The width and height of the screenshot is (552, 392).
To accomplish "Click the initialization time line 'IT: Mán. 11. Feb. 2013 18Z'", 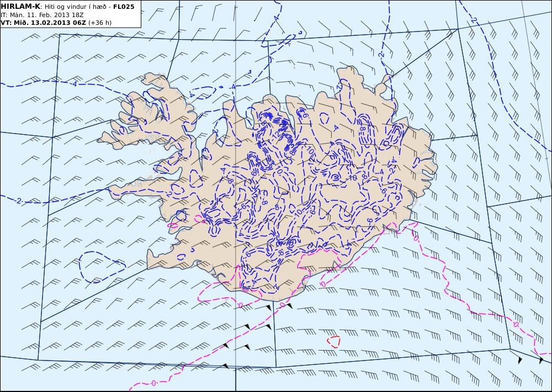I will (x=43, y=15).
